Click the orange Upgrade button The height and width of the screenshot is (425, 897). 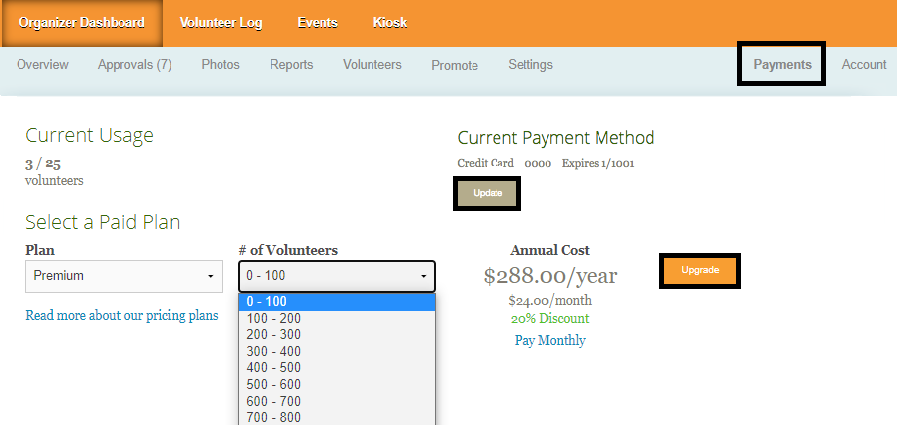(x=700, y=270)
